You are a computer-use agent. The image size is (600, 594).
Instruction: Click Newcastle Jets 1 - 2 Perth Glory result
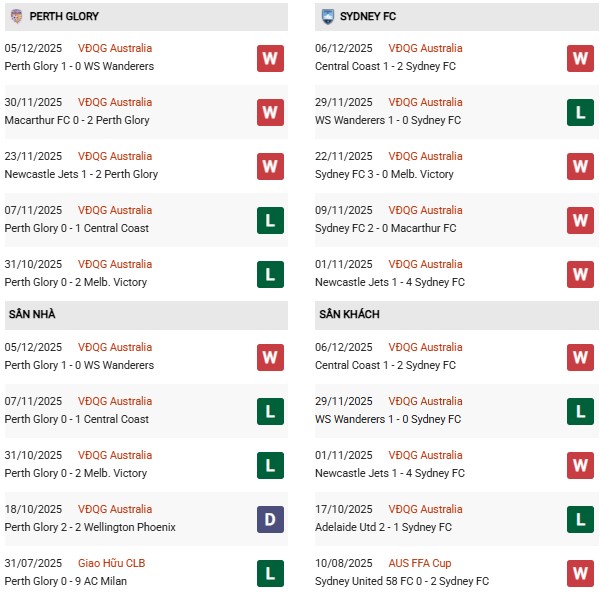pyautogui.click(x=81, y=174)
